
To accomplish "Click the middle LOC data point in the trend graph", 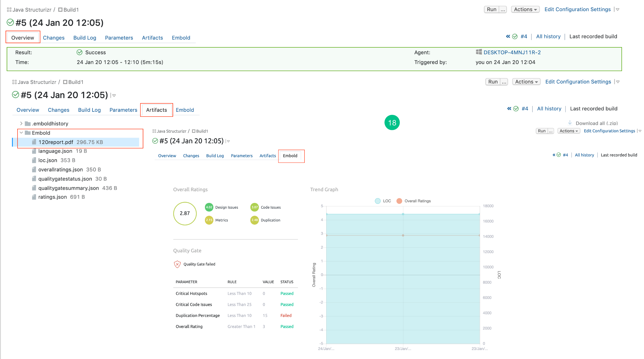I will point(403,214).
